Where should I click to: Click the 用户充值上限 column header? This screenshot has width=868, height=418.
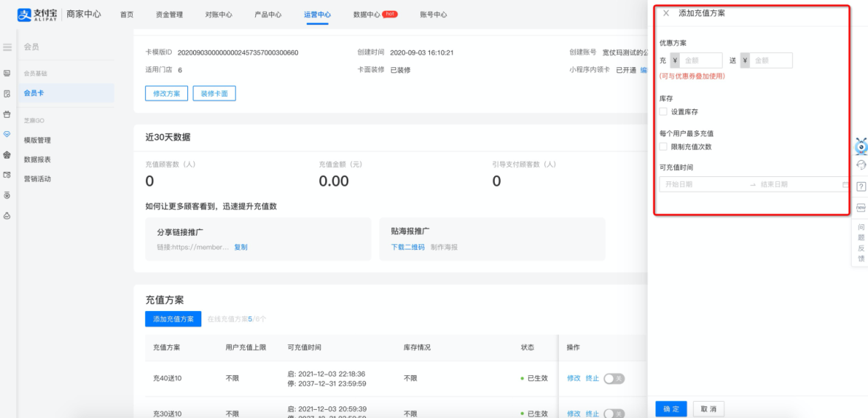click(246, 347)
